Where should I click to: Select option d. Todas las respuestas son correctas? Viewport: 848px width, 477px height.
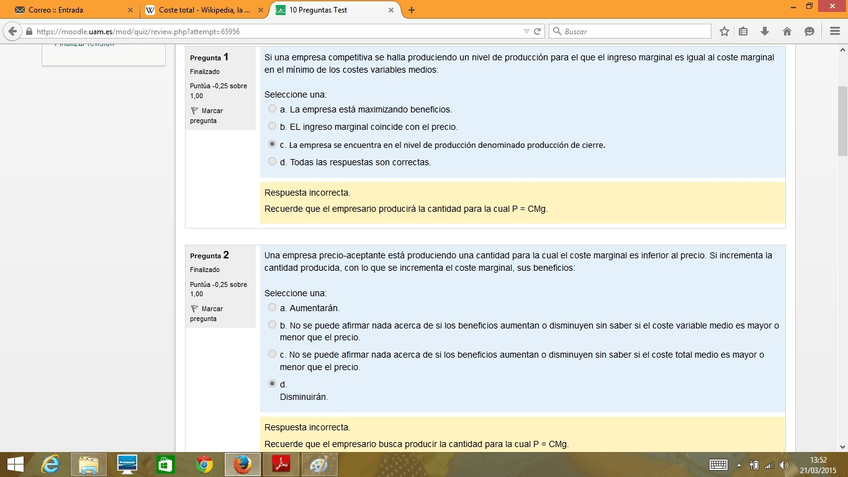[x=272, y=161]
